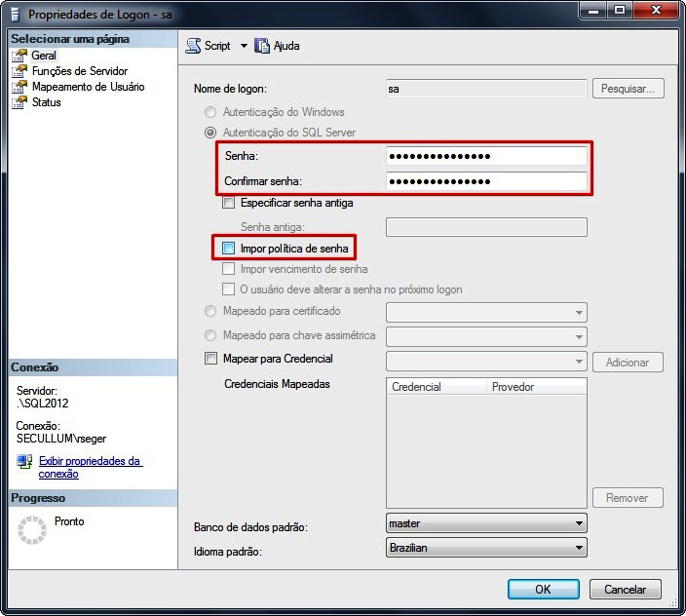The image size is (686, 616).
Task: Open Exibir propriedades da conexão link
Action: click(90, 467)
